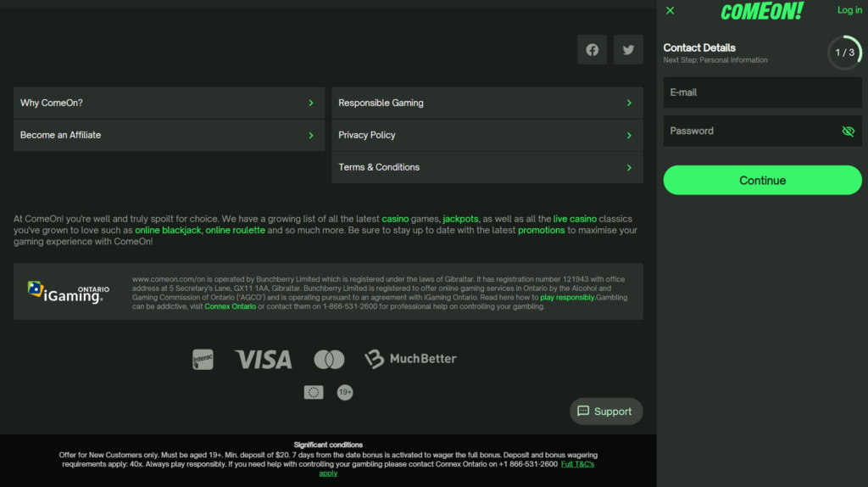The height and width of the screenshot is (487, 868).
Task: Click the 1 / 3 step progress indicator
Action: point(844,53)
